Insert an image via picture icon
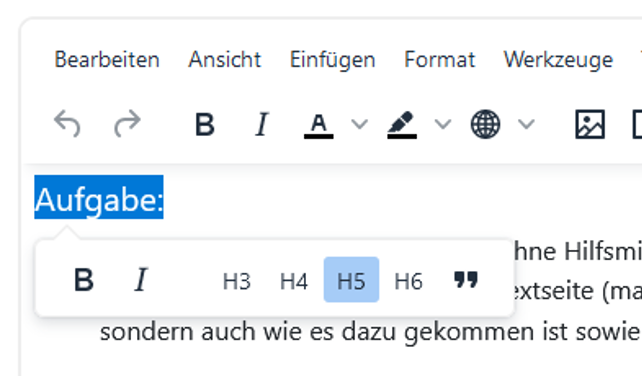Screen dimensions: 642x376 tap(590, 124)
